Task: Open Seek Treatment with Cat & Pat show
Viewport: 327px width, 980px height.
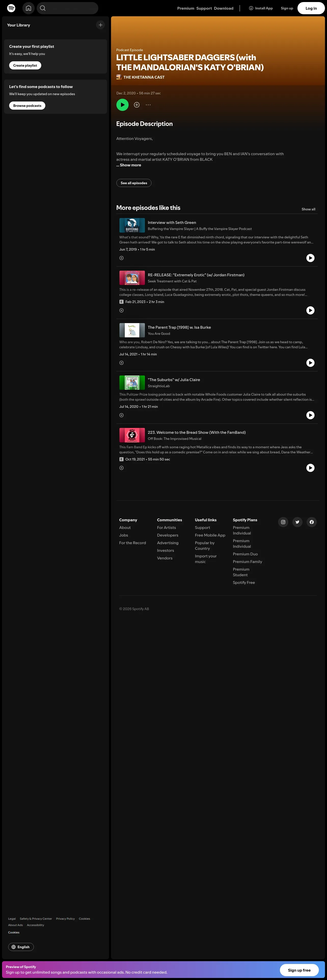Action: coord(172,281)
